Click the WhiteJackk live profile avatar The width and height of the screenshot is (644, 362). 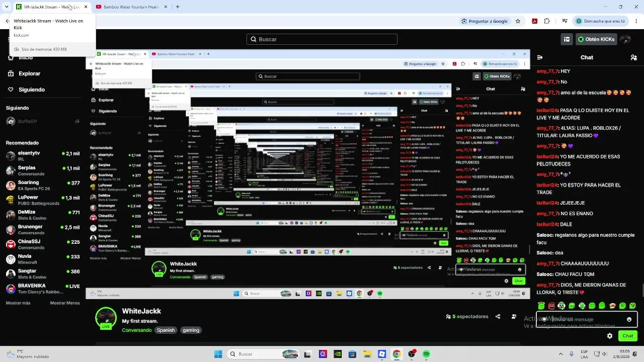(106, 318)
